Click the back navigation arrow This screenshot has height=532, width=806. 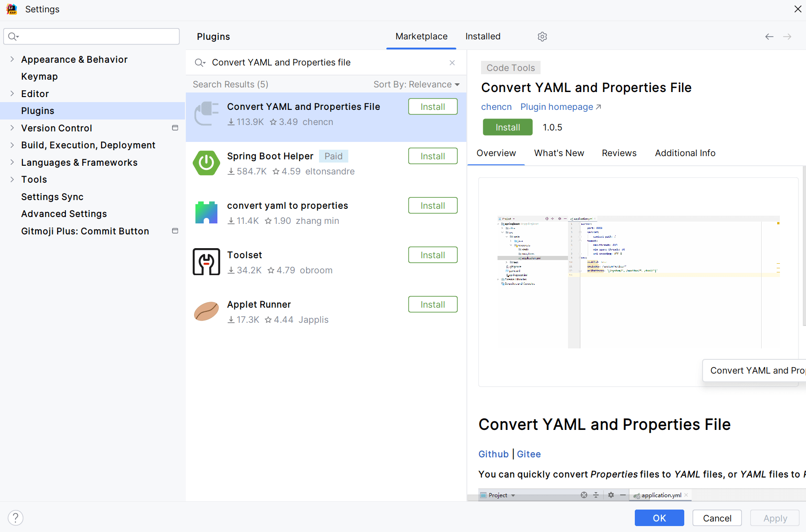coord(769,36)
